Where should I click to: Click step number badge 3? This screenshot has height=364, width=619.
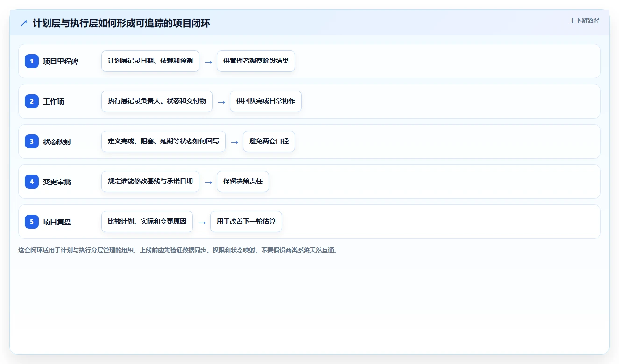(x=32, y=141)
